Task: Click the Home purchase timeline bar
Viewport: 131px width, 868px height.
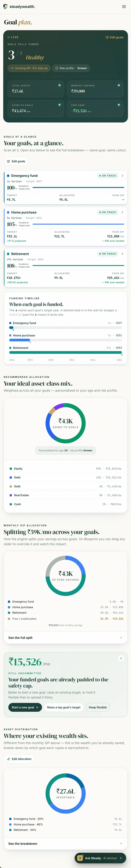Action: tap(19, 340)
